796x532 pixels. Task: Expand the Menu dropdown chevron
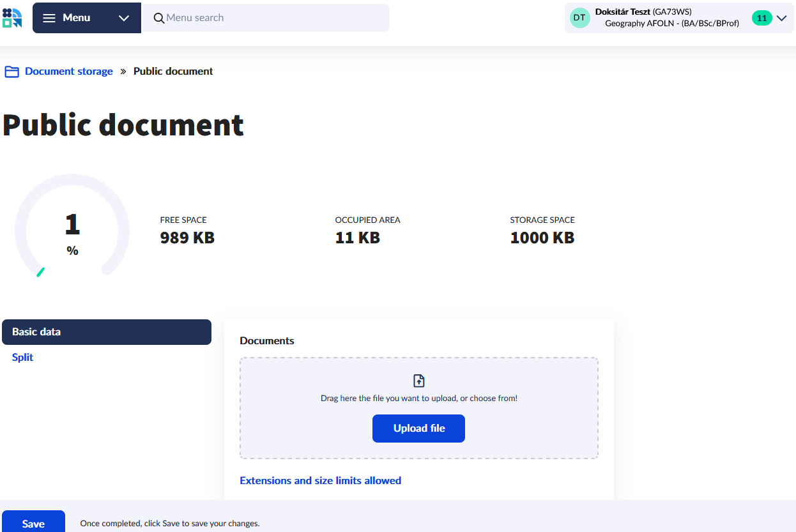[x=124, y=18]
